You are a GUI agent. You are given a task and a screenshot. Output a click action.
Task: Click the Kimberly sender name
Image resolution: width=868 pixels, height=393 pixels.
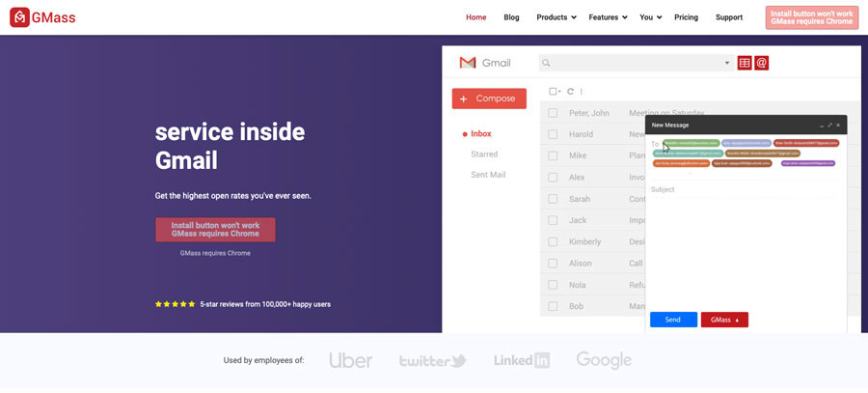point(584,241)
